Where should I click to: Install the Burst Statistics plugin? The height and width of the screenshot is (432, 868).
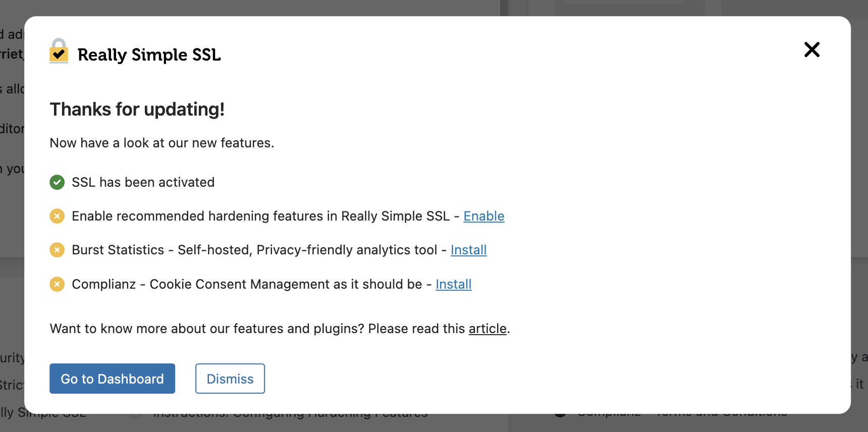point(468,250)
